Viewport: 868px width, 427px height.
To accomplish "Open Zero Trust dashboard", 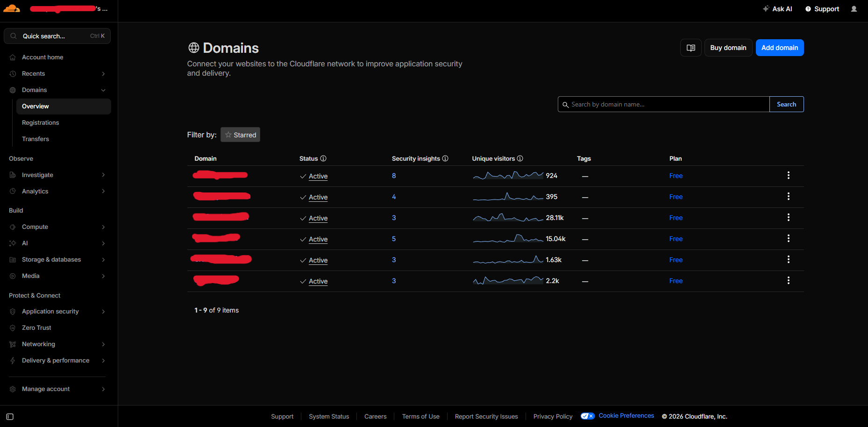I will point(57,328).
